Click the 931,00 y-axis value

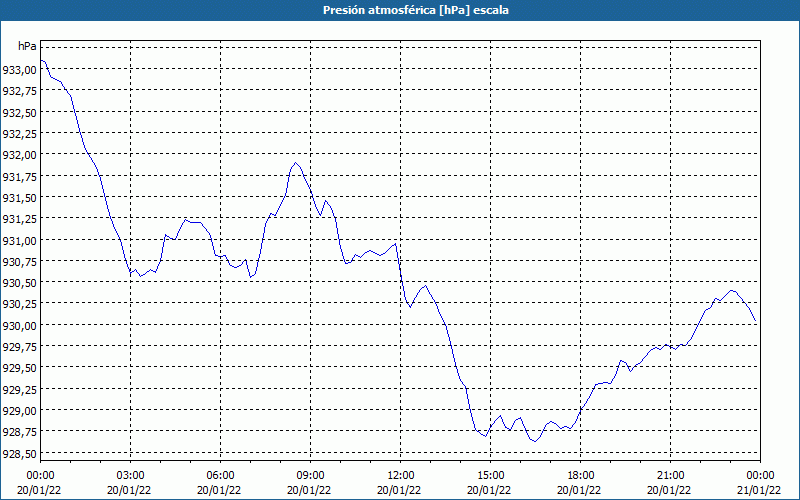pyautogui.click(x=19, y=240)
